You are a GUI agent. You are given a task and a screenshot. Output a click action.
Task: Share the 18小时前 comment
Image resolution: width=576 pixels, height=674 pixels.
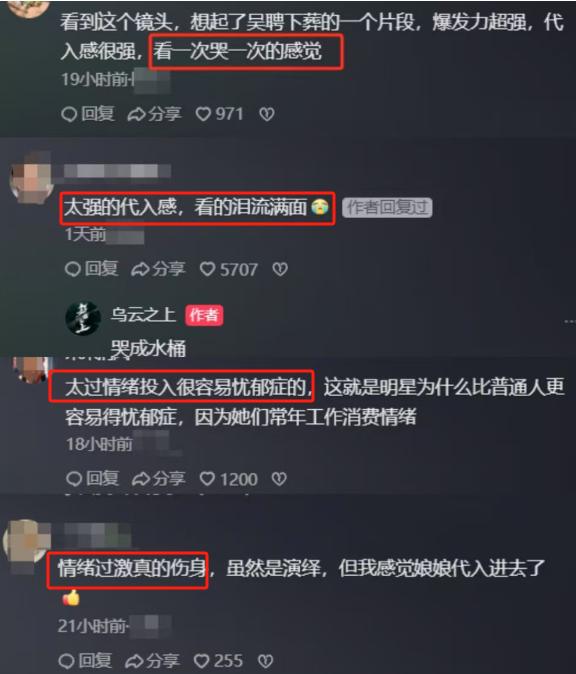pos(159,478)
